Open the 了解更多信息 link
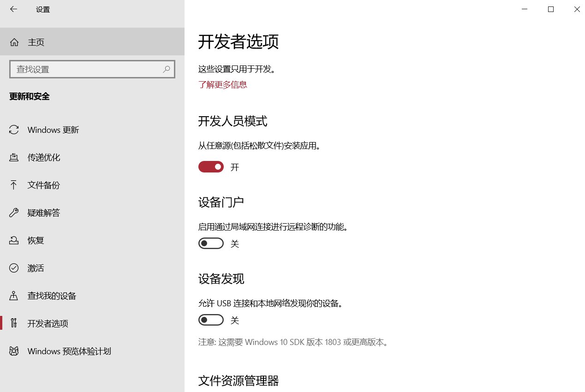585x392 pixels. tap(223, 85)
